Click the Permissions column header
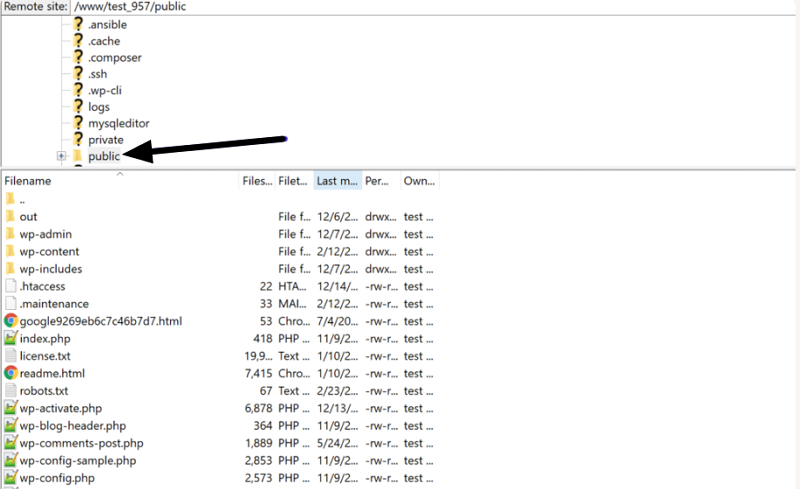Screen dimensions: 800x489 click(x=378, y=181)
